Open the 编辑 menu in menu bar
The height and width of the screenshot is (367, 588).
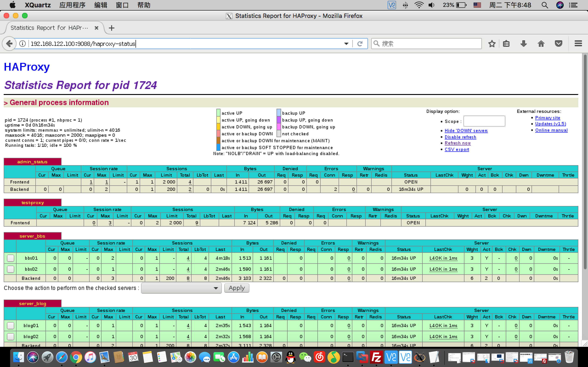pos(101,5)
